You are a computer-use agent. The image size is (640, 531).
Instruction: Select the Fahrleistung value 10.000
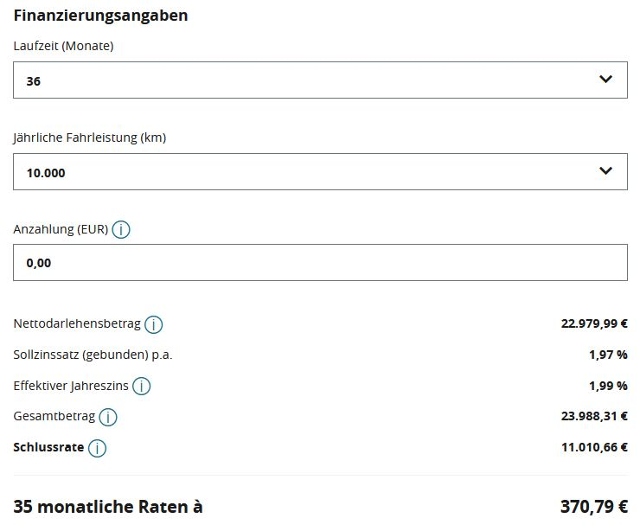coord(46,173)
